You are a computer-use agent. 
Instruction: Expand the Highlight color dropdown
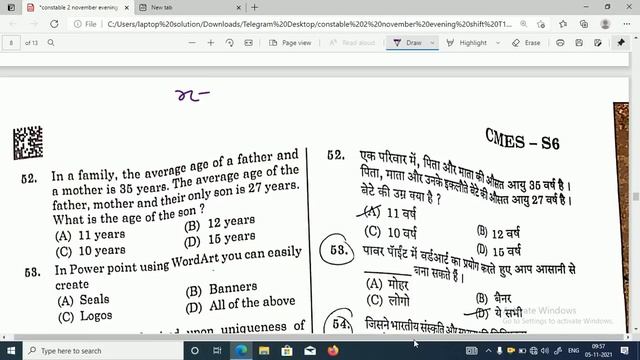point(498,42)
